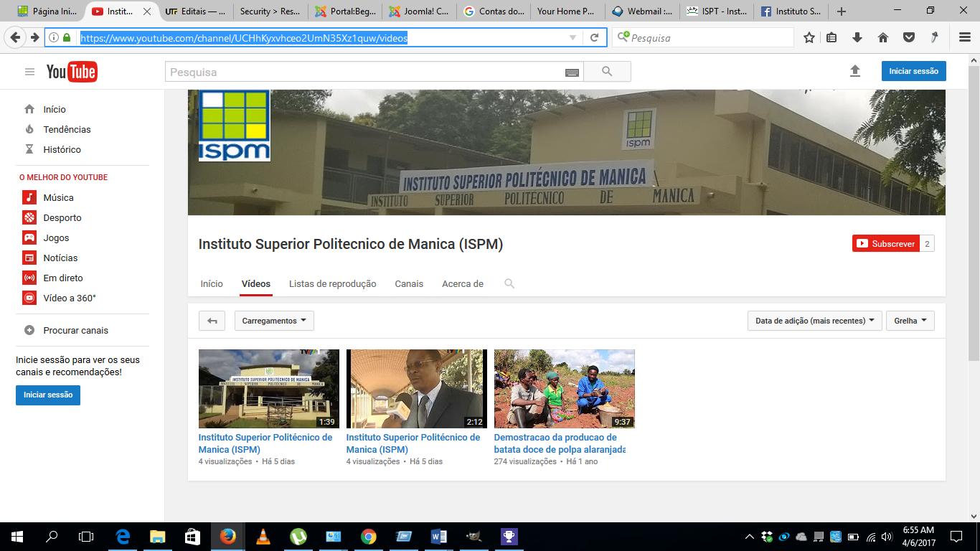Reload the current page
This screenshot has width=980, height=551.
coord(595,37)
